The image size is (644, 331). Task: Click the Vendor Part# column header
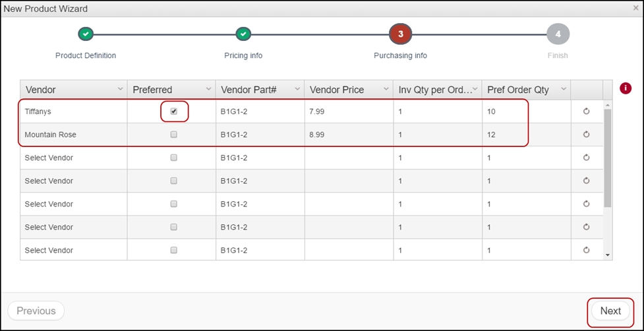(260, 90)
